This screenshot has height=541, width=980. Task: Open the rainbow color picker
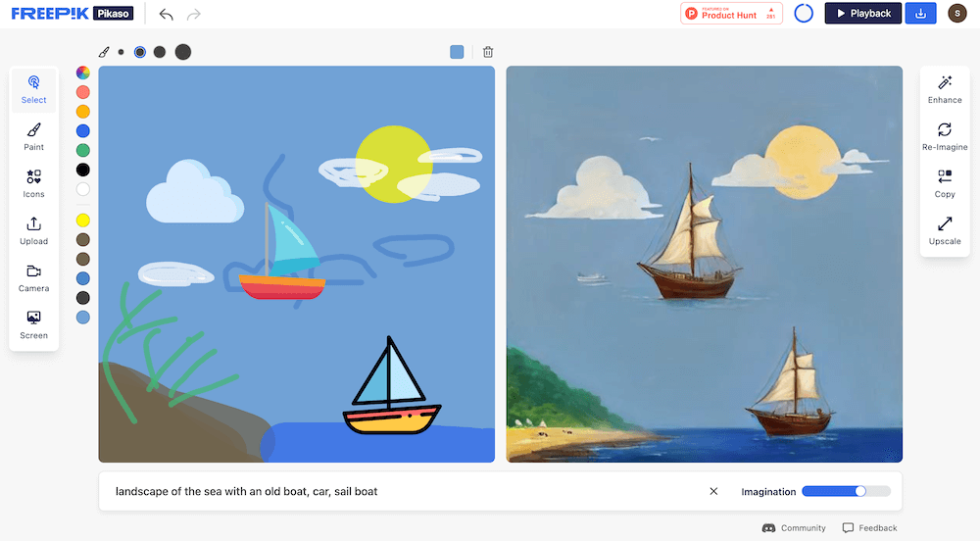click(83, 73)
